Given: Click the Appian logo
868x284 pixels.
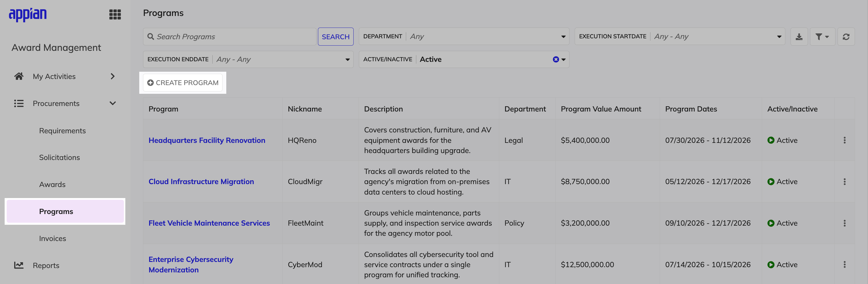Looking at the screenshot, I should (x=28, y=15).
